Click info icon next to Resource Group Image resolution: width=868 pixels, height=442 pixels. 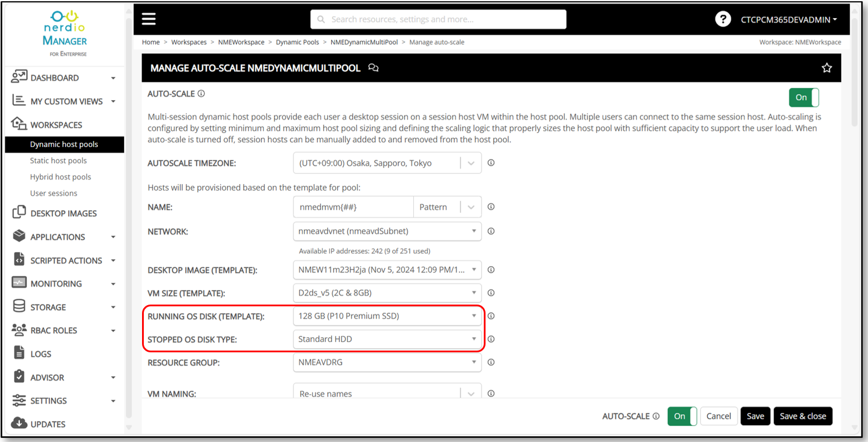click(491, 362)
